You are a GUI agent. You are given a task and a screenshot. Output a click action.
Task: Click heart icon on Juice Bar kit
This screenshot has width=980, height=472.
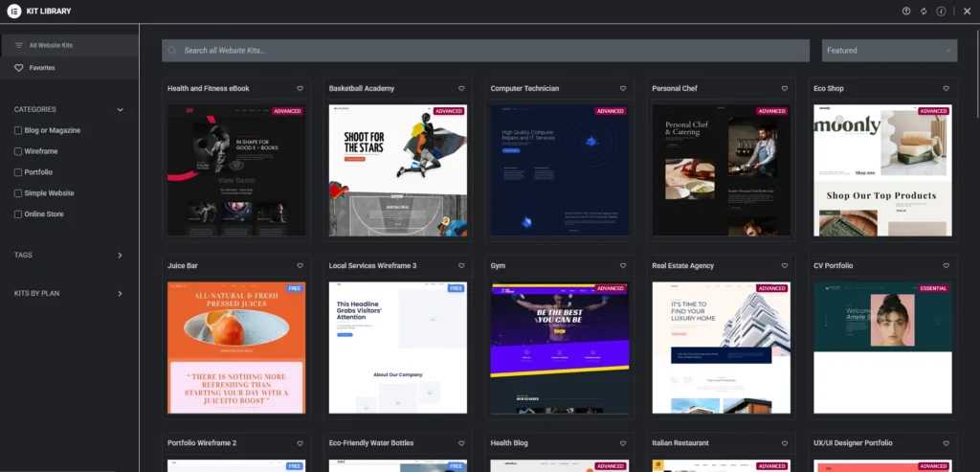click(x=300, y=266)
